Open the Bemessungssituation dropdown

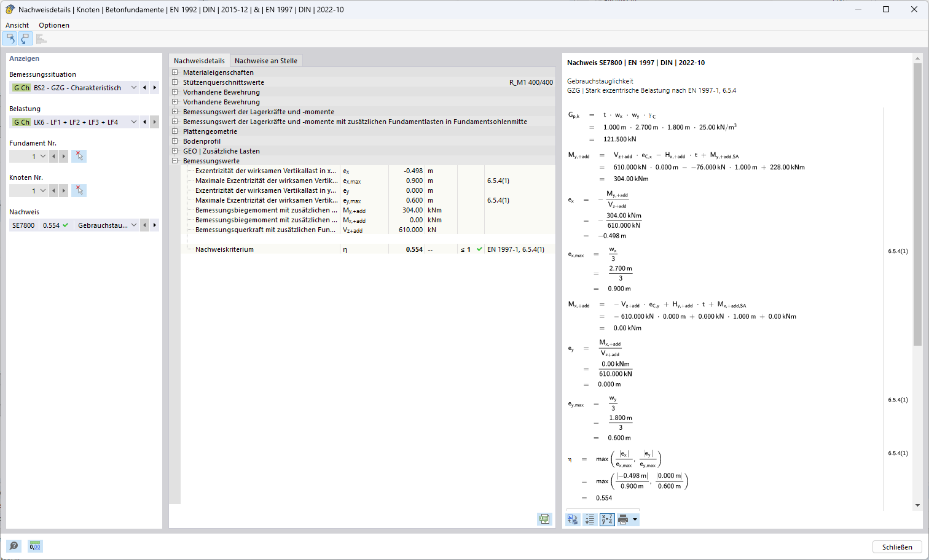(133, 88)
